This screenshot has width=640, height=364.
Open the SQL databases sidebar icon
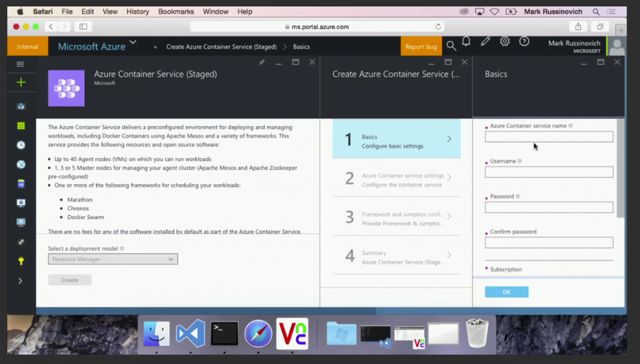21,184
